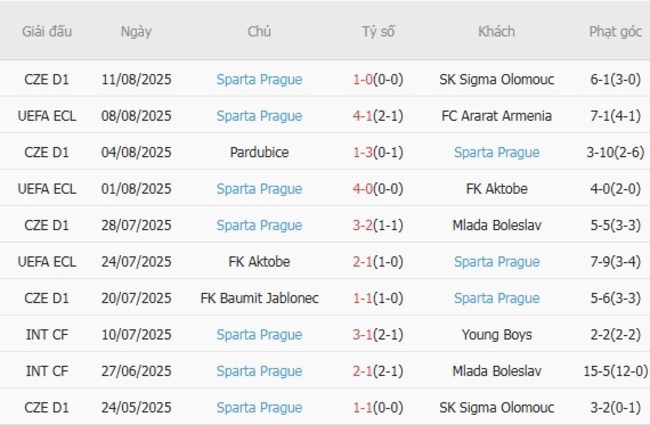Select the INT CF league on 27/06/2025
The image size is (650, 425).
point(47,371)
